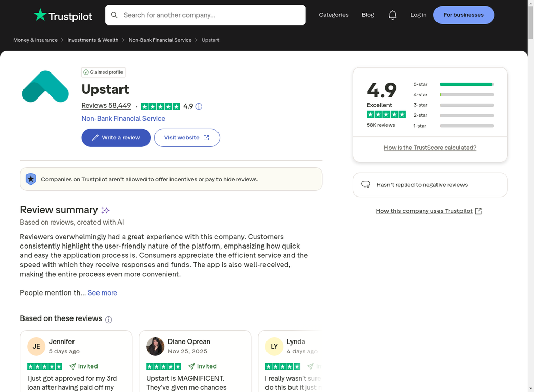Open the notification bell

click(392, 15)
